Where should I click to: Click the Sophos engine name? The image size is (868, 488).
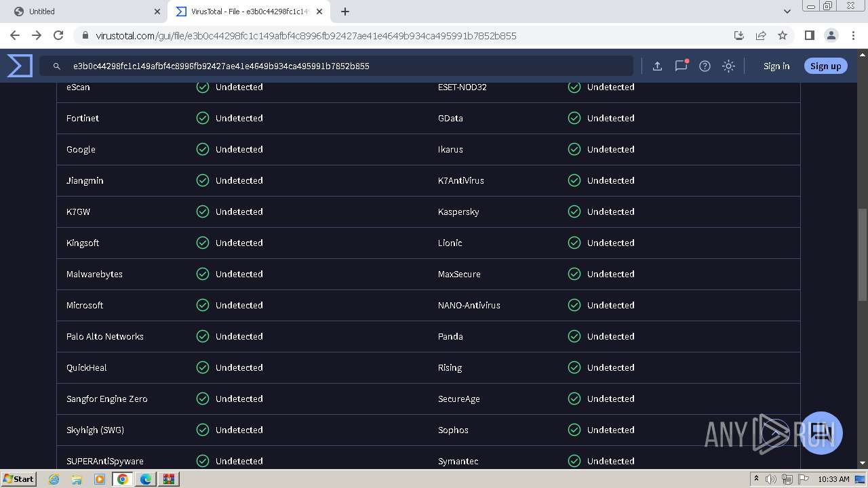(x=453, y=430)
